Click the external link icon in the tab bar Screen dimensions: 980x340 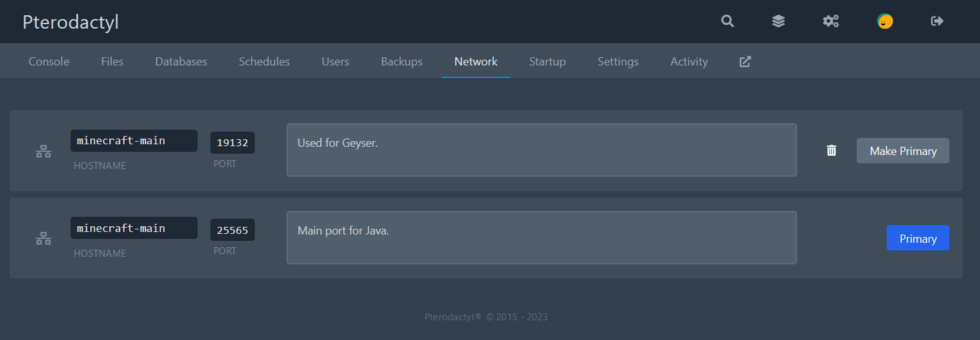tap(745, 62)
